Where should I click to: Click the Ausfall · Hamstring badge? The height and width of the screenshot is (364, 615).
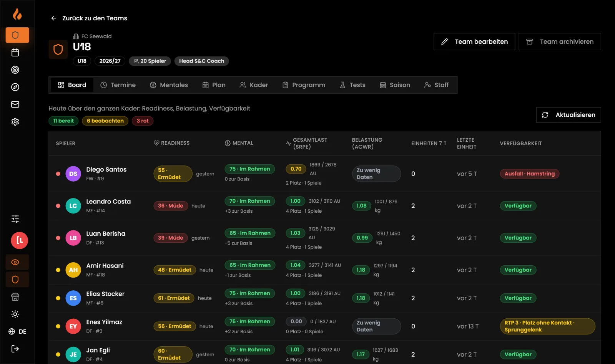(x=529, y=174)
